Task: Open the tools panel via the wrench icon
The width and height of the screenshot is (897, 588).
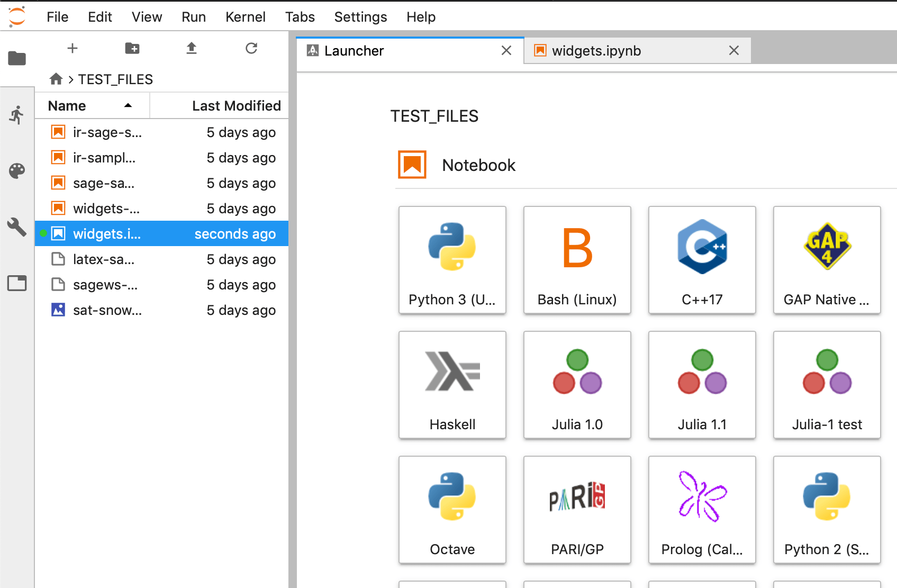Action: click(17, 227)
